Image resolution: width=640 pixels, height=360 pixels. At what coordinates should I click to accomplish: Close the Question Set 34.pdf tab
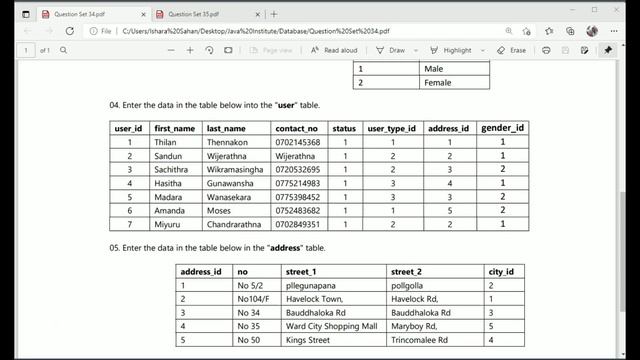(x=143, y=14)
